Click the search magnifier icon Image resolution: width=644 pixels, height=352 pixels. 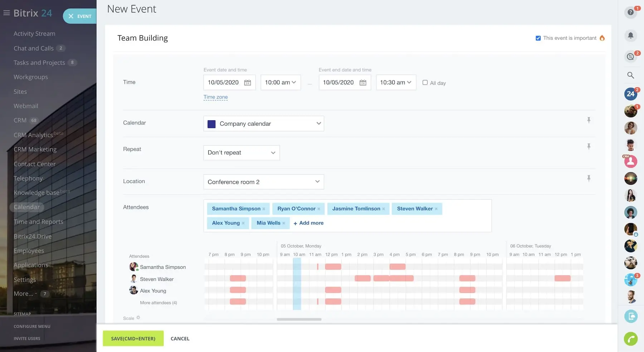click(630, 75)
